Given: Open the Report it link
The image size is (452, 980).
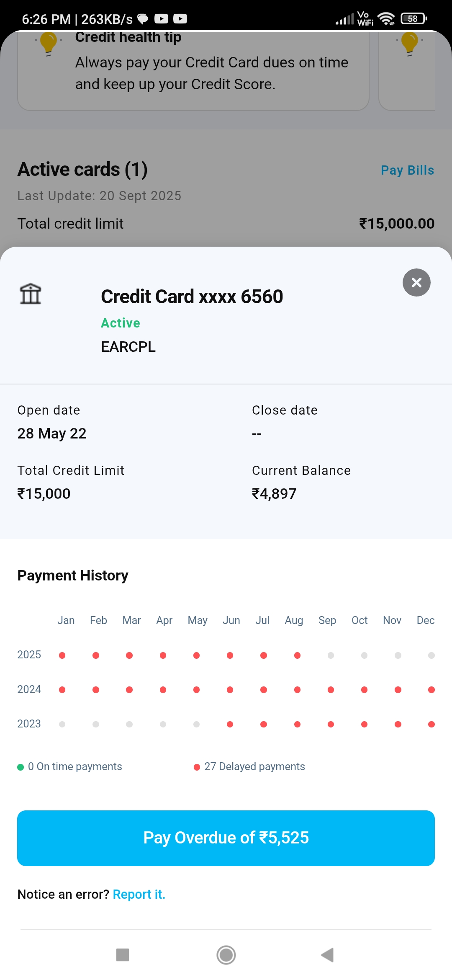Looking at the screenshot, I should (139, 894).
